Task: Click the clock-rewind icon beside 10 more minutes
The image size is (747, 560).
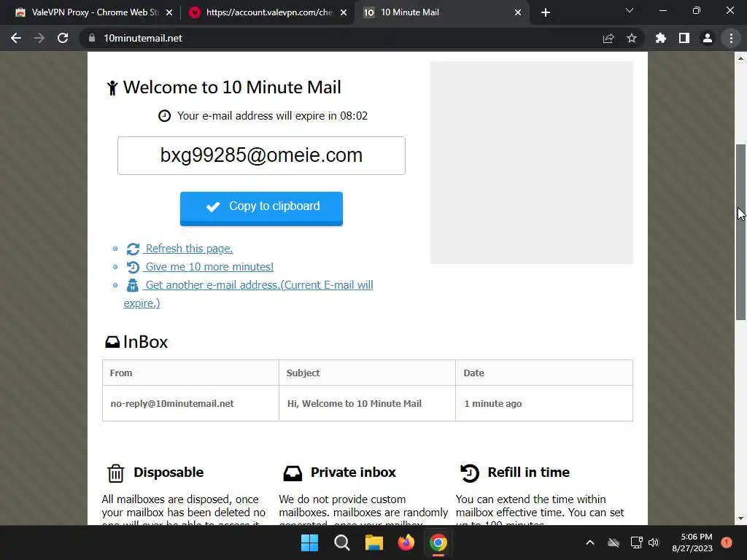Action: point(133,267)
